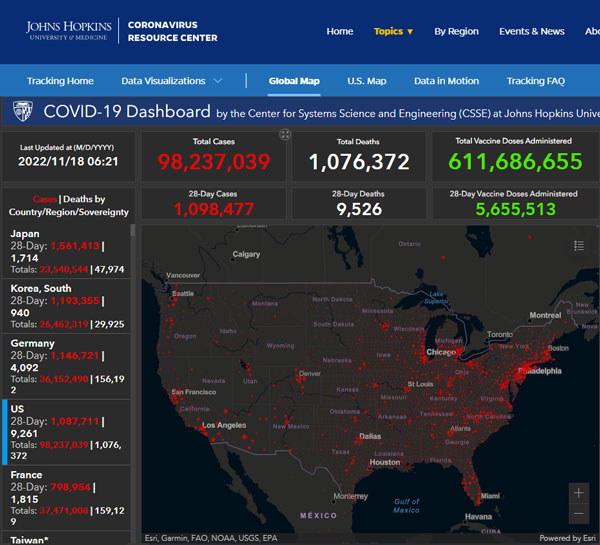The height and width of the screenshot is (545, 600).
Task: Click the Toronto label on the map
Action: 500,334
